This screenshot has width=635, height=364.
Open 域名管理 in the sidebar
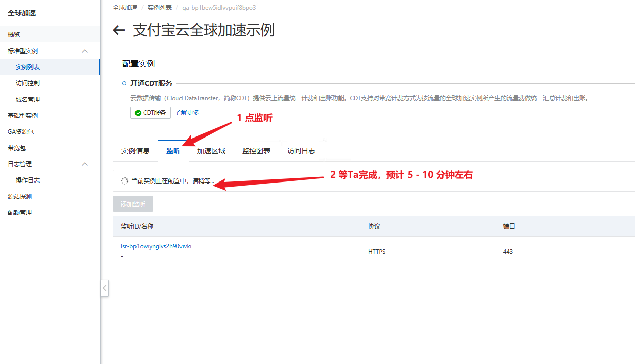point(28,100)
